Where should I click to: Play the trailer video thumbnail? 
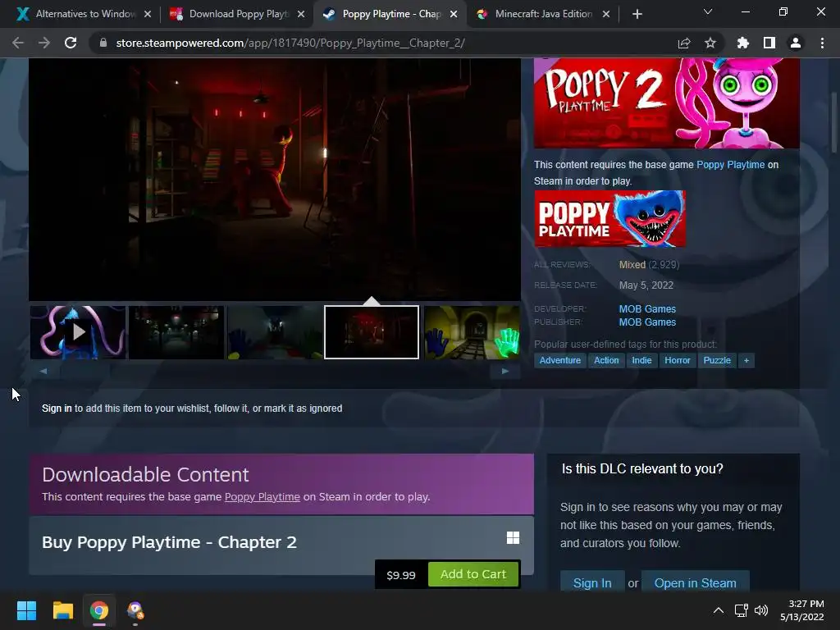coord(78,332)
